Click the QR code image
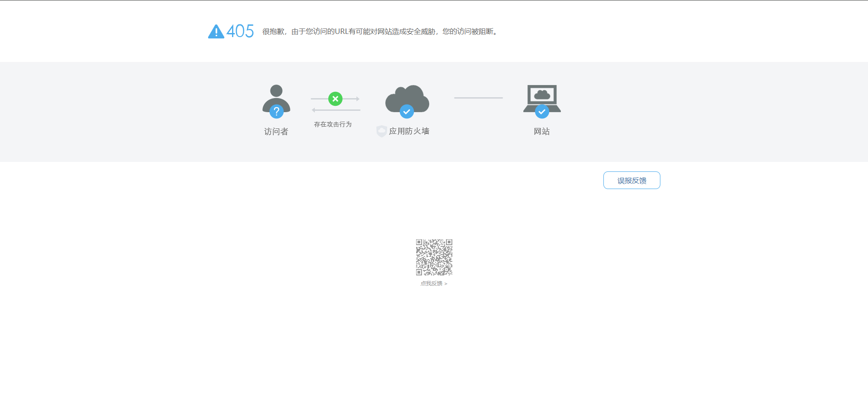Viewport: 868px width, 412px height. pyautogui.click(x=434, y=257)
